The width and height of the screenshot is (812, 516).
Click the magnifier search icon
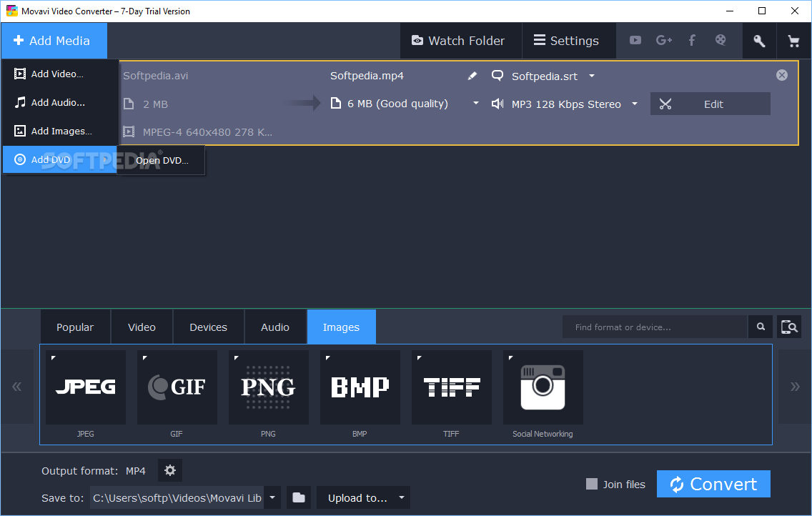(761, 327)
